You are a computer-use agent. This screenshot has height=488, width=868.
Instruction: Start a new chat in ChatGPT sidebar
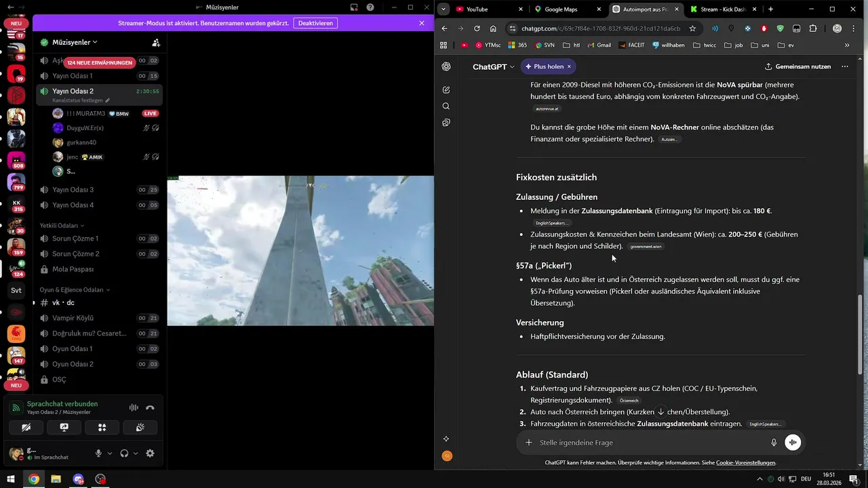pyautogui.click(x=446, y=89)
